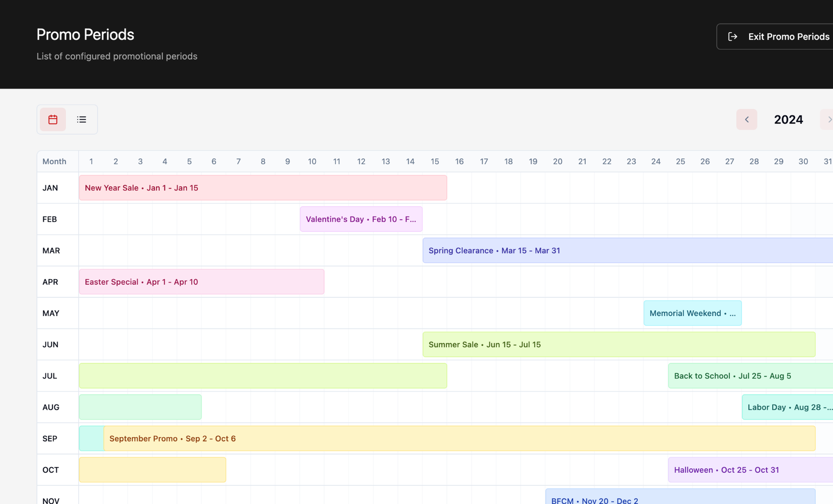Click day 25 column header
833x504 pixels.
click(x=680, y=161)
